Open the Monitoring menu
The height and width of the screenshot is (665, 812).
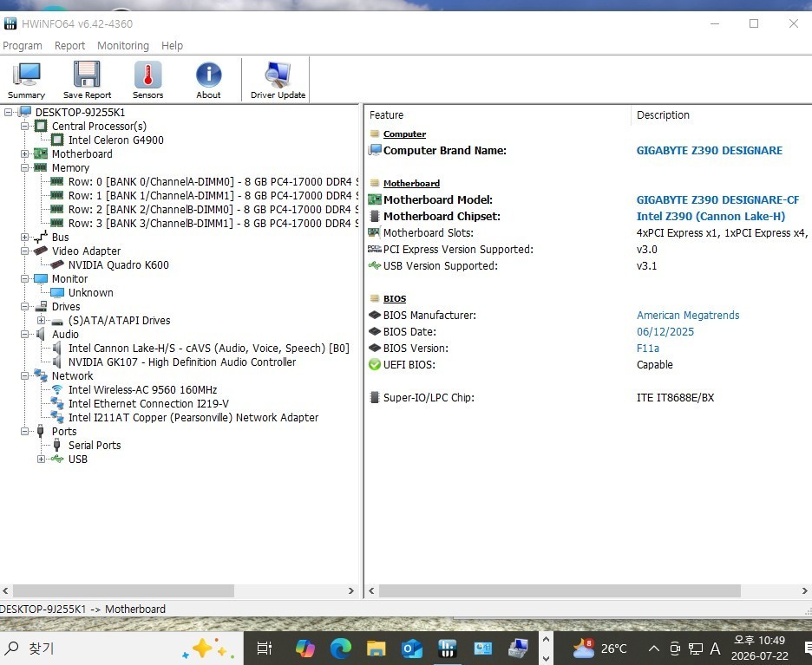[123, 46]
